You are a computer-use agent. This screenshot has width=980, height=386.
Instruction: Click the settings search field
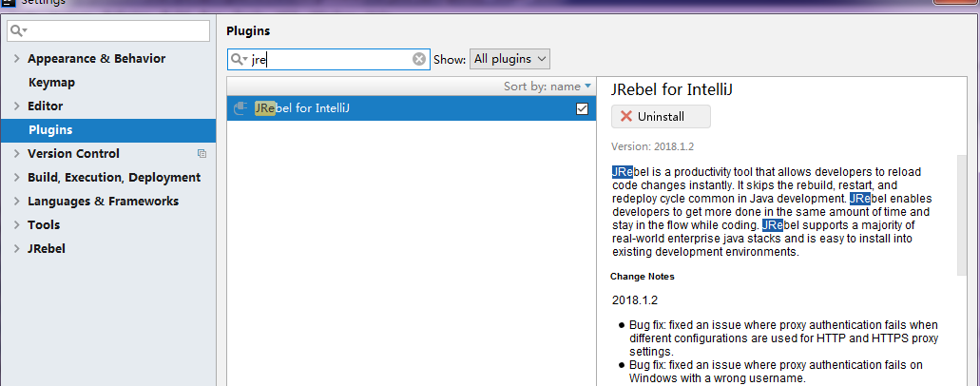[108, 30]
